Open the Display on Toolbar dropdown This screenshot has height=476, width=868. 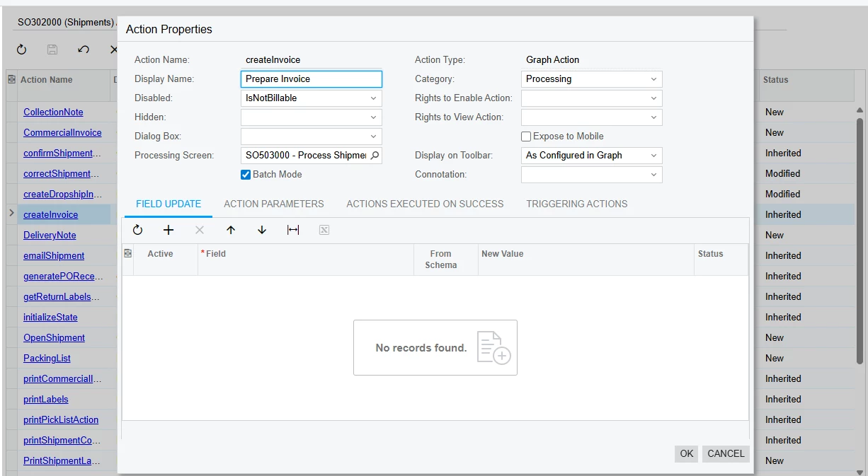(x=655, y=155)
